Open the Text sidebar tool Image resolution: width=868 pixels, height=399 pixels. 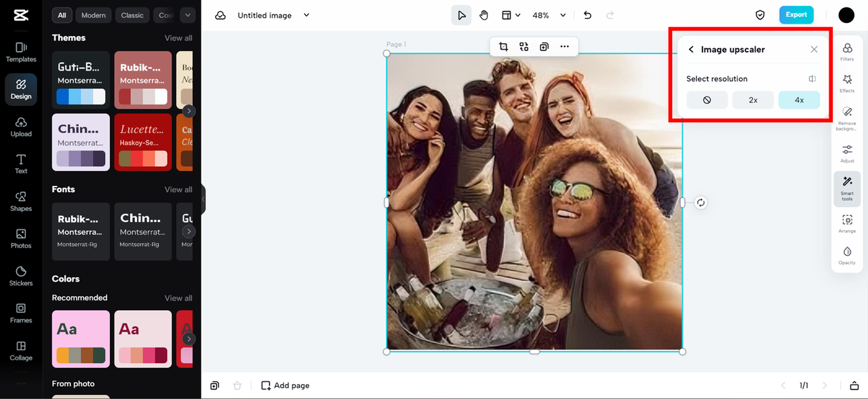click(21, 164)
